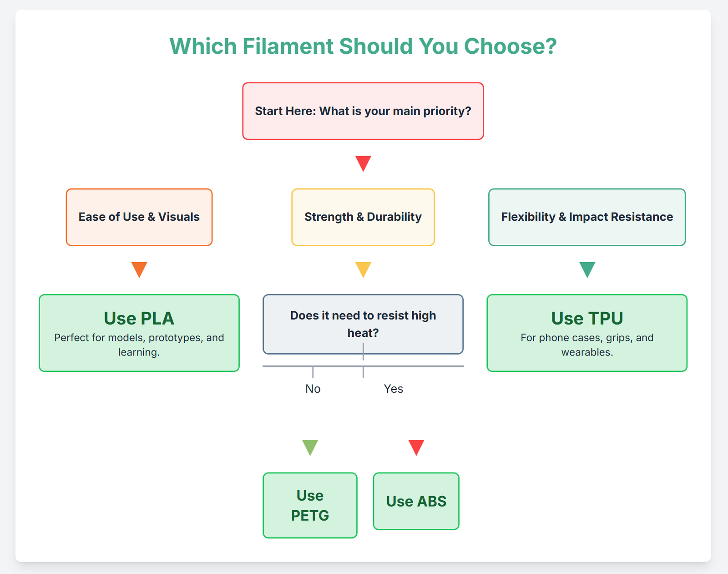Click the PLA description about models and prototypes
Image resolution: width=728 pixels, height=574 pixels.
click(x=139, y=345)
